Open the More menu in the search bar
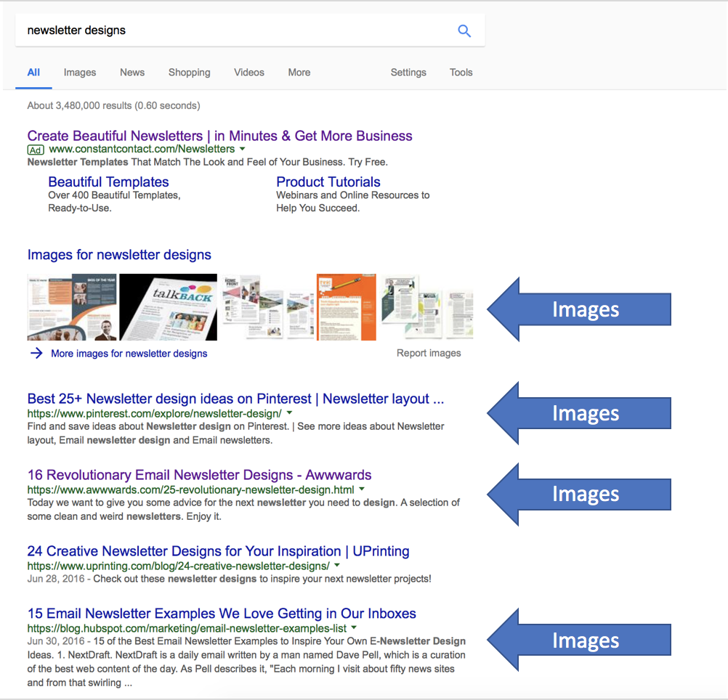Viewport: 728px width, 700px height. [299, 73]
